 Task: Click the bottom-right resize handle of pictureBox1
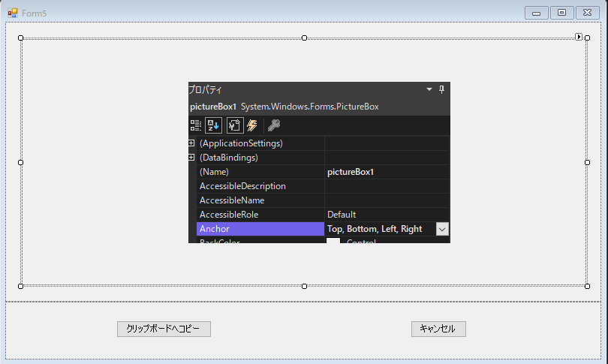pyautogui.click(x=588, y=287)
